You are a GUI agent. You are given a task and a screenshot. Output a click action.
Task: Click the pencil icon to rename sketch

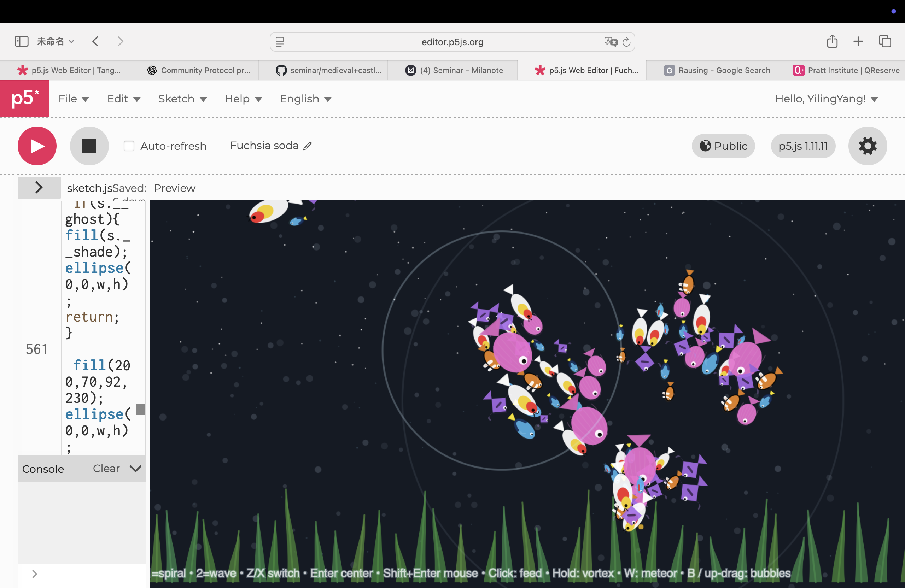click(308, 146)
